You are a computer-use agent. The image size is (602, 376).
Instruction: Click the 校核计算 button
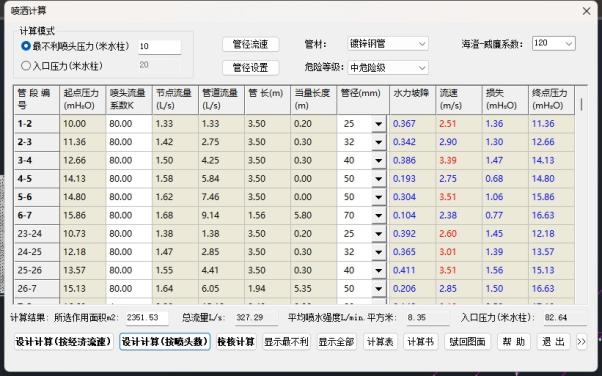point(236,341)
